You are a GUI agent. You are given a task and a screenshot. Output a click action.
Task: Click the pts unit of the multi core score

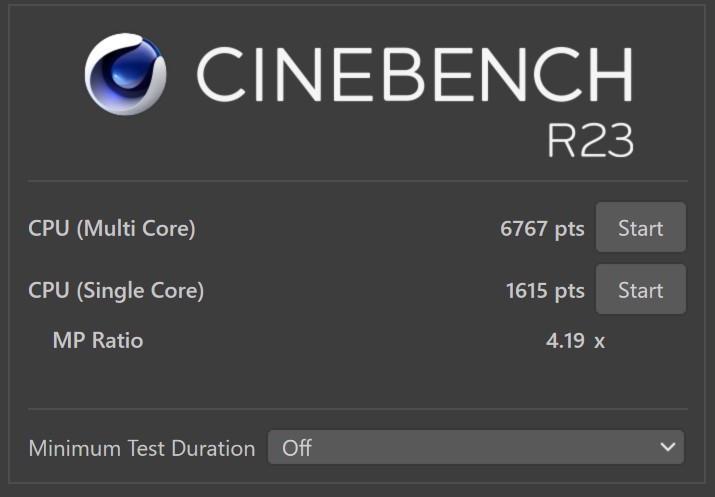[x=570, y=229]
